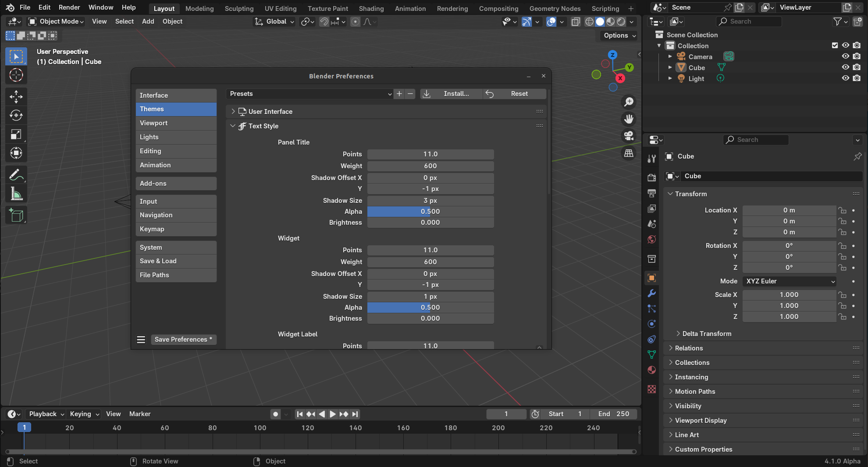This screenshot has height=467, width=868.
Task: Open the Render menu
Action: [x=69, y=7]
